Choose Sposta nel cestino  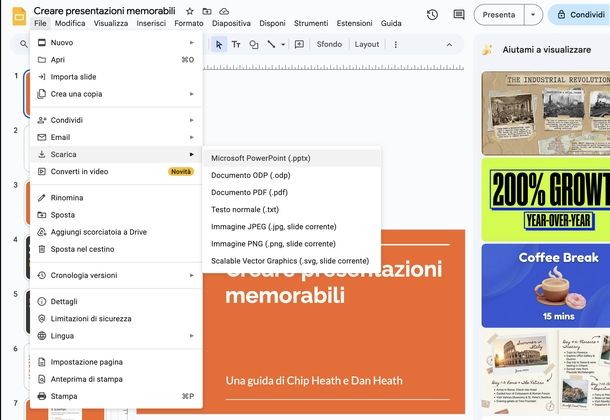coord(116,249)
